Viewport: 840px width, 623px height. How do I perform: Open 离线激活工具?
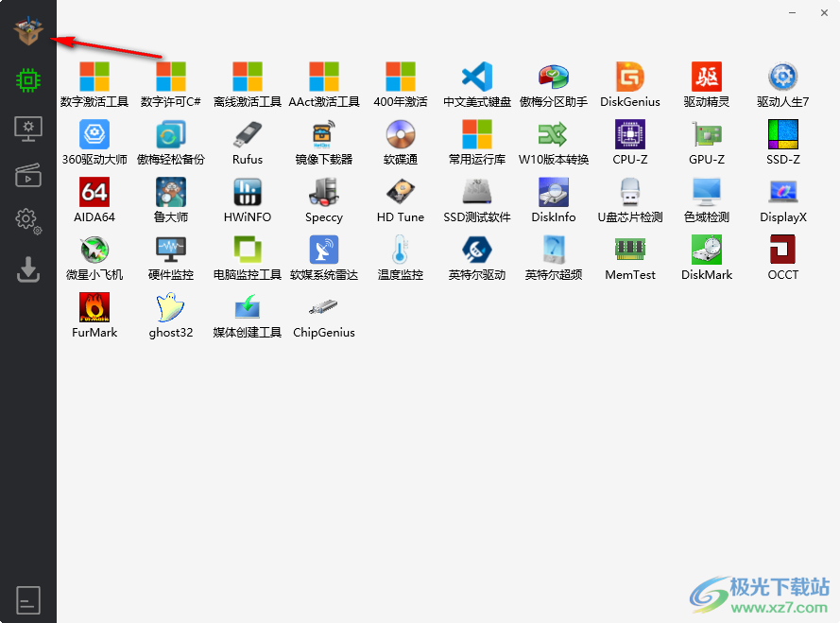tap(248, 85)
